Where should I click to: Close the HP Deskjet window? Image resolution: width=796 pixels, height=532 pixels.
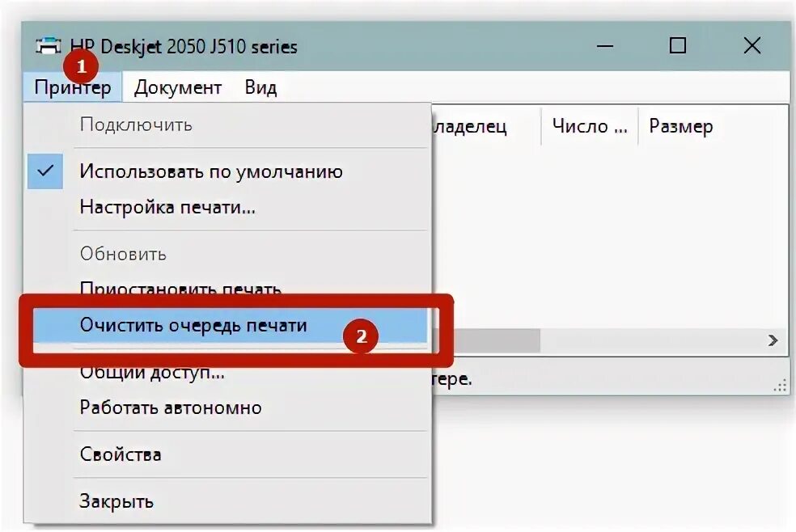(x=752, y=46)
